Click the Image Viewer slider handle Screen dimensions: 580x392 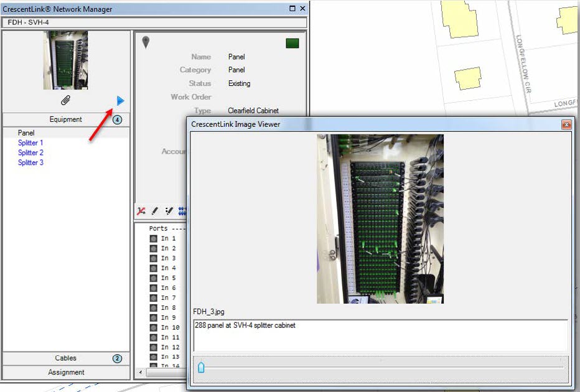point(201,367)
